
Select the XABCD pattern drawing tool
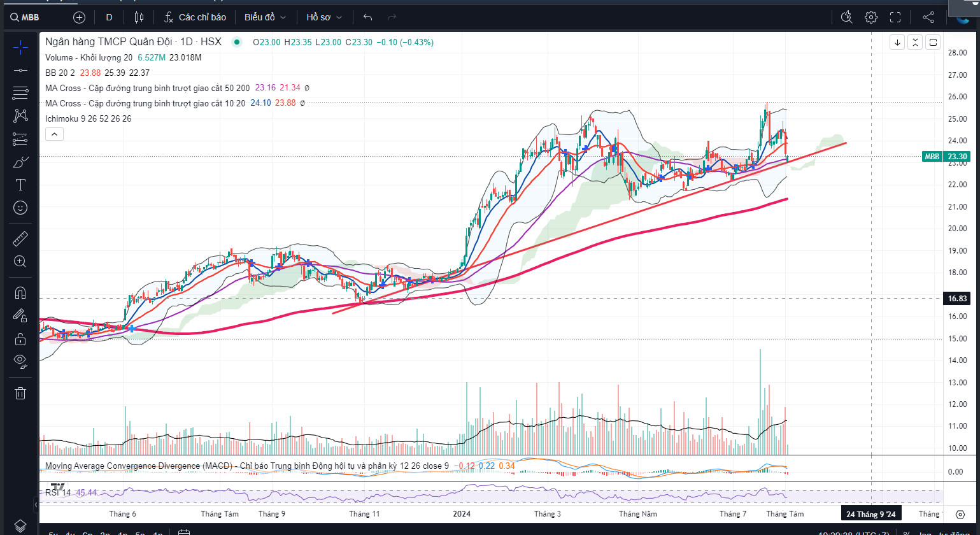[20, 116]
